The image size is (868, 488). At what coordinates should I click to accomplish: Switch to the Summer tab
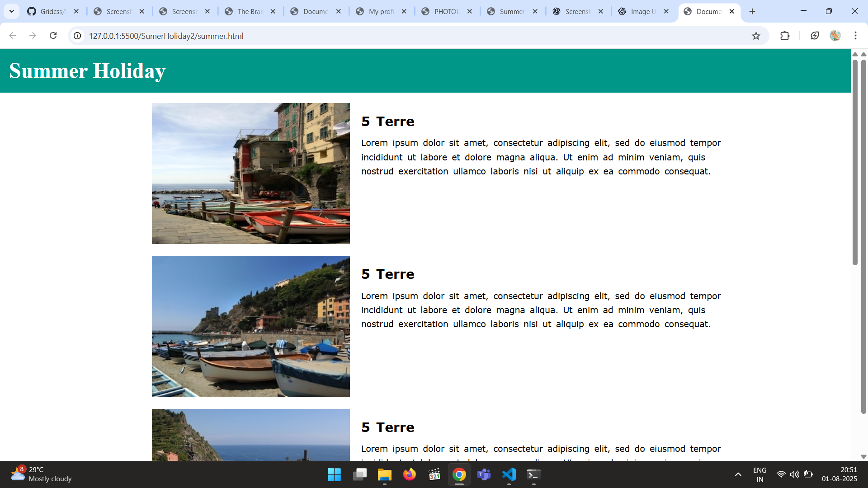coord(513,12)
